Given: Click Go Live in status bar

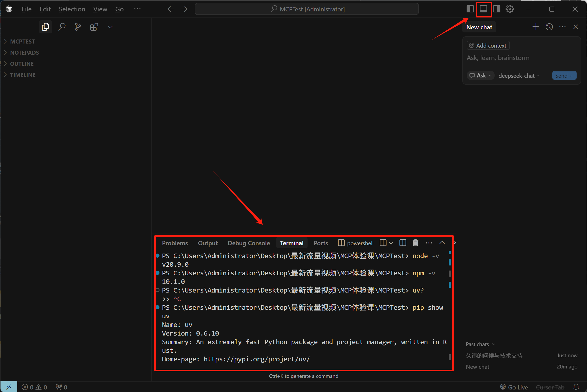Looking at the screenshot, I should tap(514, 387).
